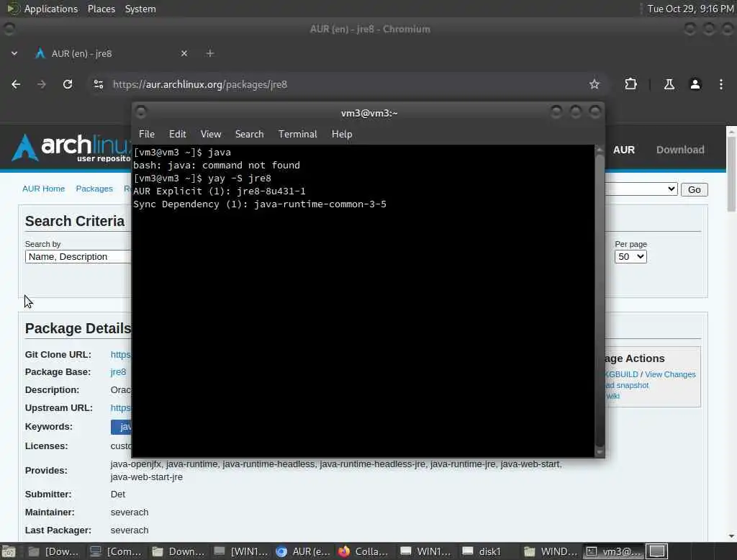Viewport: 737px width, 560px height.
Task: Open the View Changes link in Package Actions
Action: pyautogui.click(x=670, y=374)
